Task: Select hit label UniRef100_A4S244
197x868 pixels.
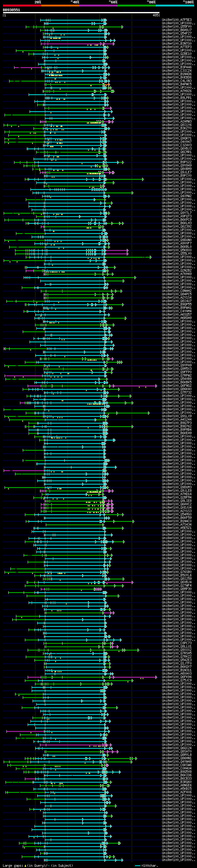Action: pyautogui.click(x=177, y=419)
